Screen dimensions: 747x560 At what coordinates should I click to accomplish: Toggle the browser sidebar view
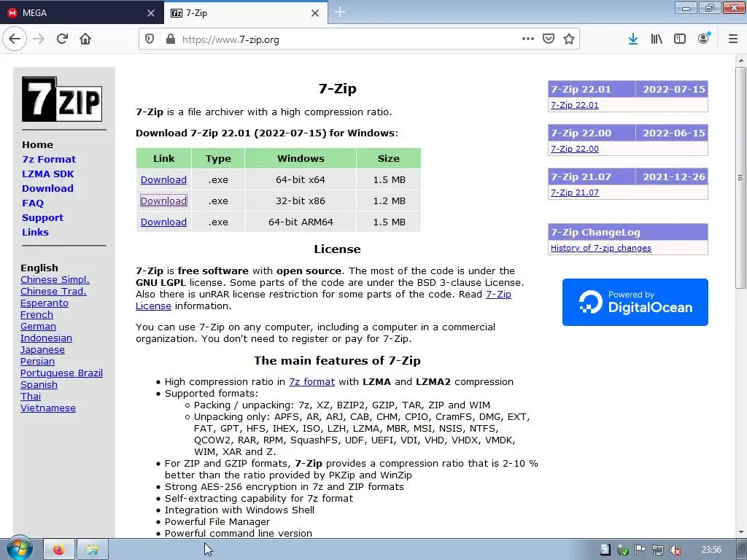(x=680, y=39)
